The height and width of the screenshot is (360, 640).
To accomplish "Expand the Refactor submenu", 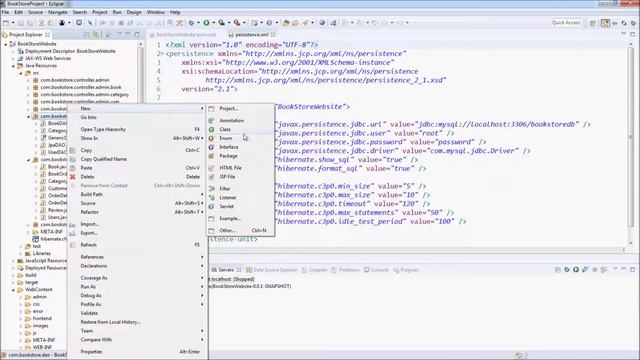I will point(137,212).
